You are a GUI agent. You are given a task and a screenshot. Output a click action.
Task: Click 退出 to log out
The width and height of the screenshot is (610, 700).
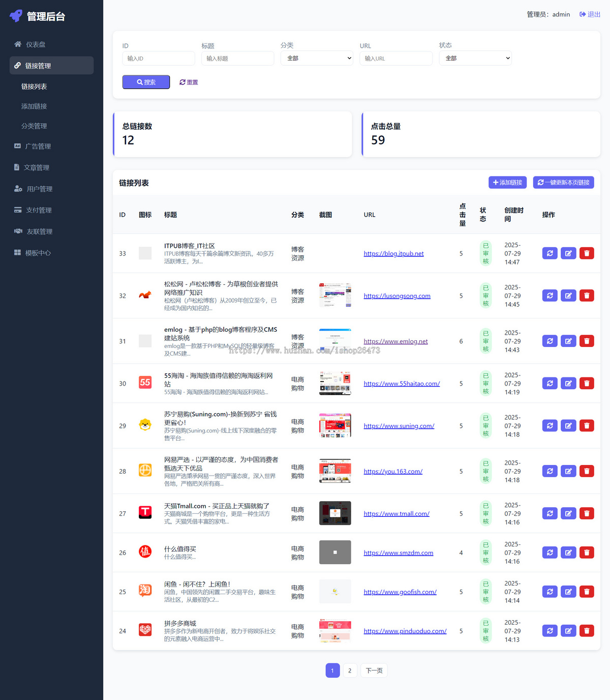(590, 14)
